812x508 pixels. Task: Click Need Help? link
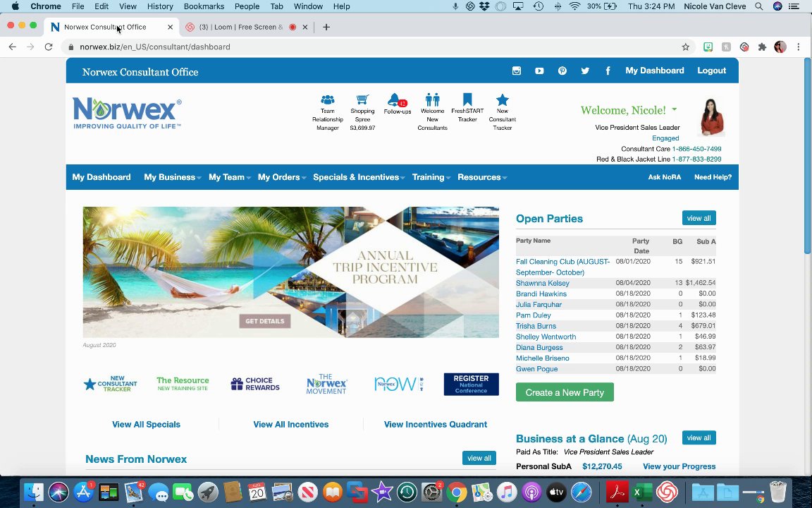[x=713, y=177]
